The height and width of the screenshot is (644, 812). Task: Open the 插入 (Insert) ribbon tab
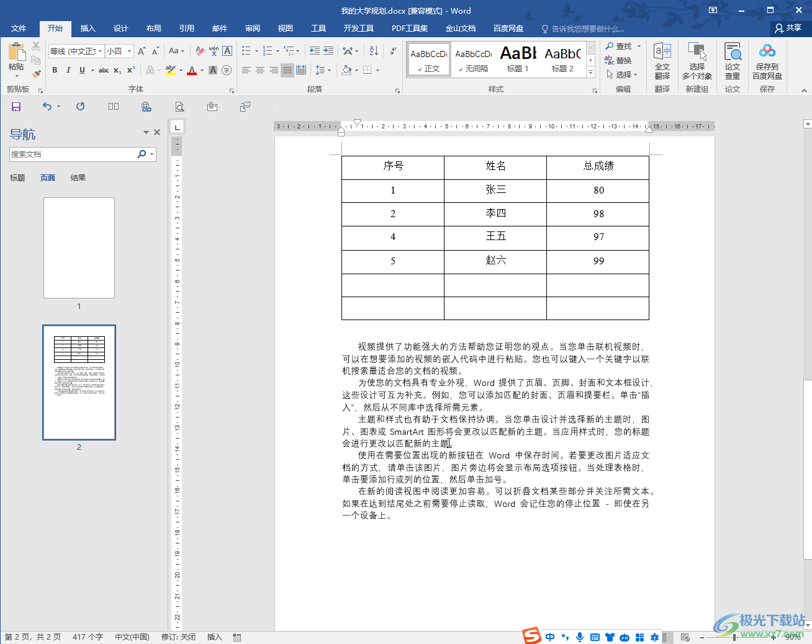88,29
